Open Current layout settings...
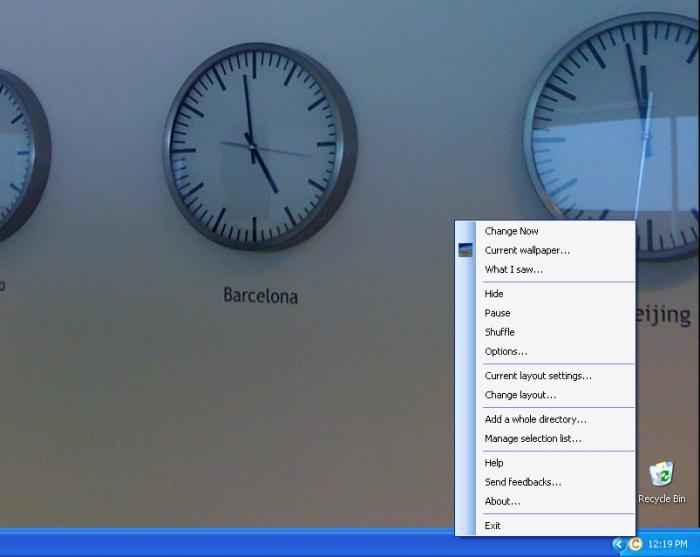 tap(545, 376)
